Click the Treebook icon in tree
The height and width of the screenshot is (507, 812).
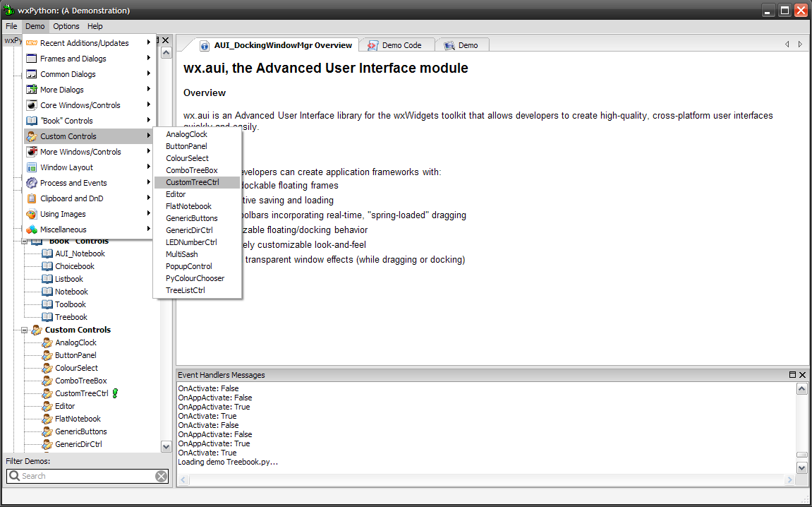pyautogui.click(x=47, y=317)
